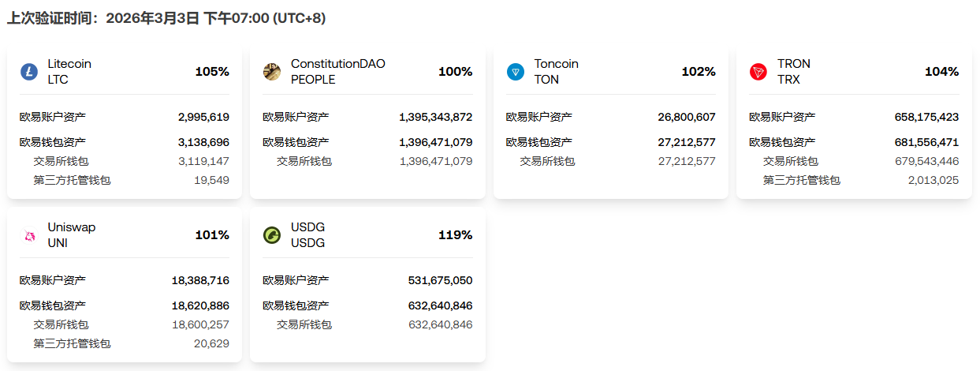Click the Litecoin LTC coin icon
The height and width of the screenshot is (371, 980).
coord(29,72)
